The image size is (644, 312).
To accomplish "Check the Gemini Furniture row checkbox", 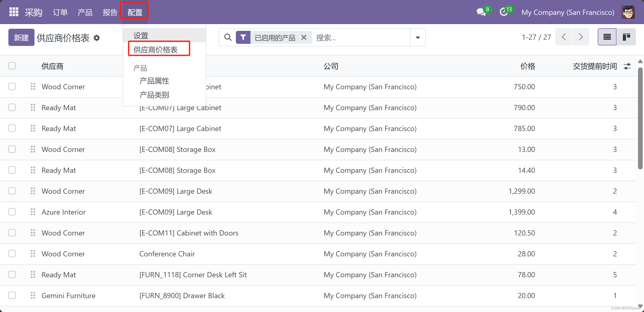I will tap(12, 295).
